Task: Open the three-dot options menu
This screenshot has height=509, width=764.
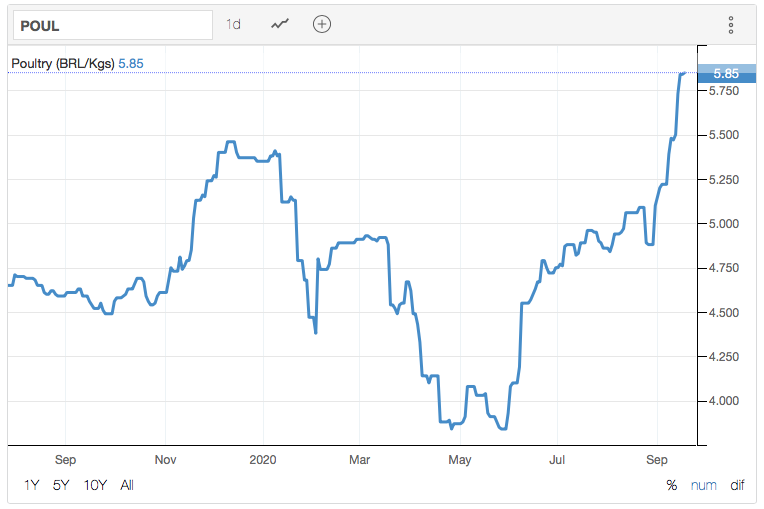Action: [731, 25]
